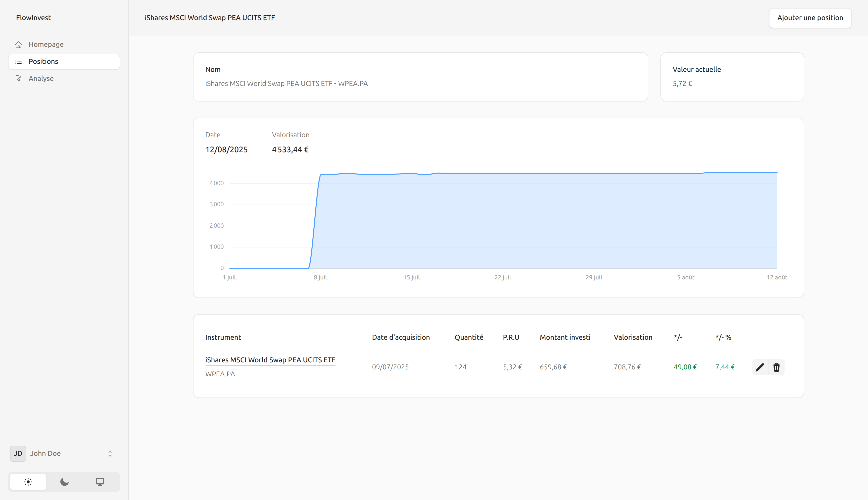Screen dimensions: 868x500
Task: Click the Homepage house icon
Action: (19, 45)
